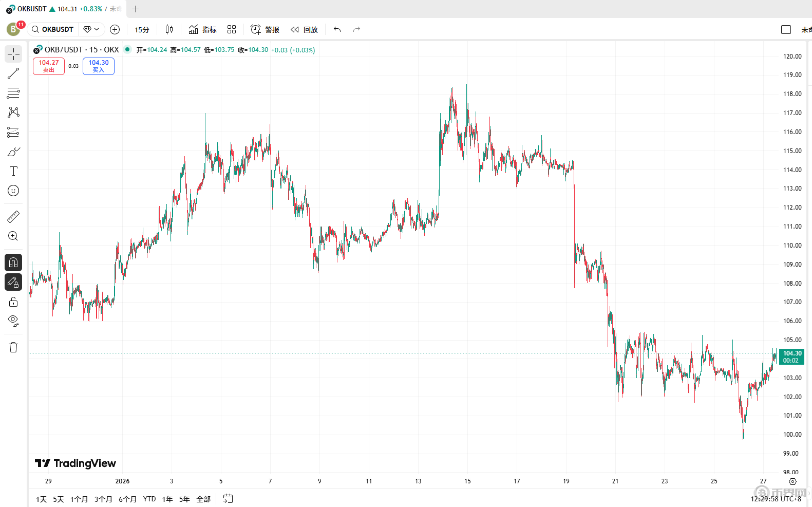Open timezone menu at 12:29:58 UTC+8
Image resolution: width=812 pixels, height=507 pixels.
pos(776,499)
